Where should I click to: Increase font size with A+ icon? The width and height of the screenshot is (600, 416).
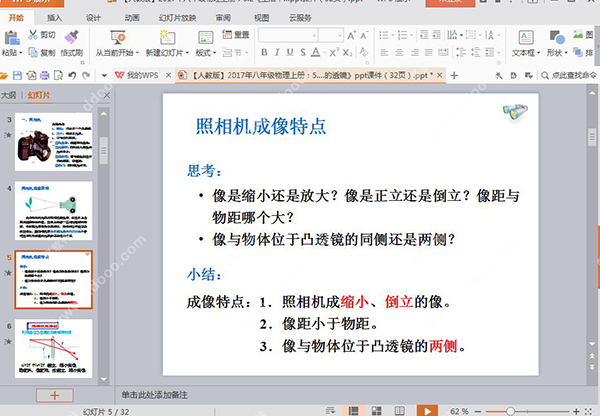351,35
